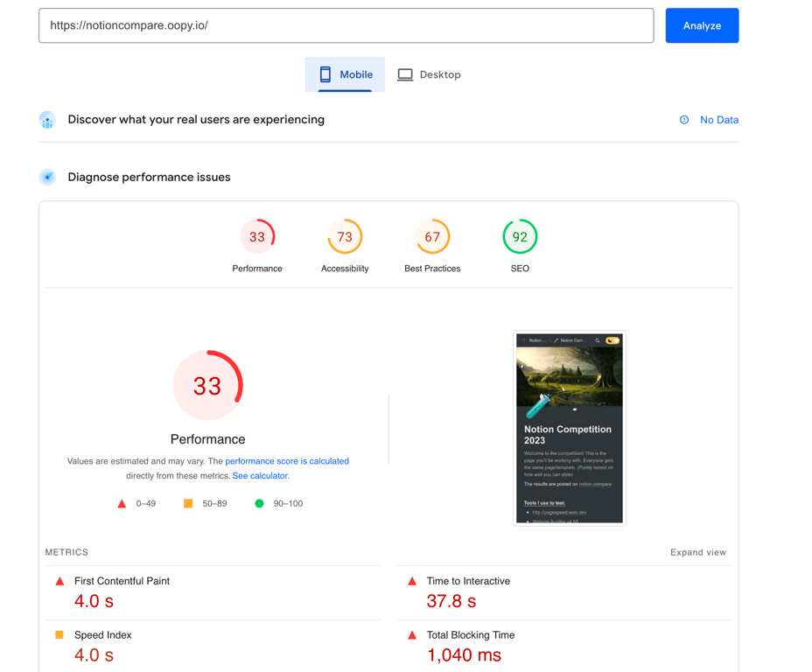Viewport: 812px width, 672px height.
Task: Click the Accessibility label
Action: [x=345, y=268]
